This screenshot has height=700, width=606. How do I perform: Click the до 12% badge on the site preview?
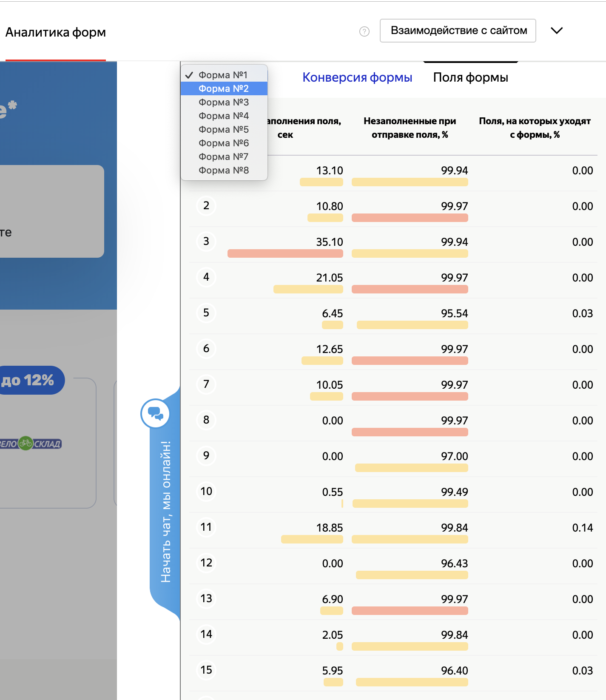pyautogui.click(x=32, y=380)
